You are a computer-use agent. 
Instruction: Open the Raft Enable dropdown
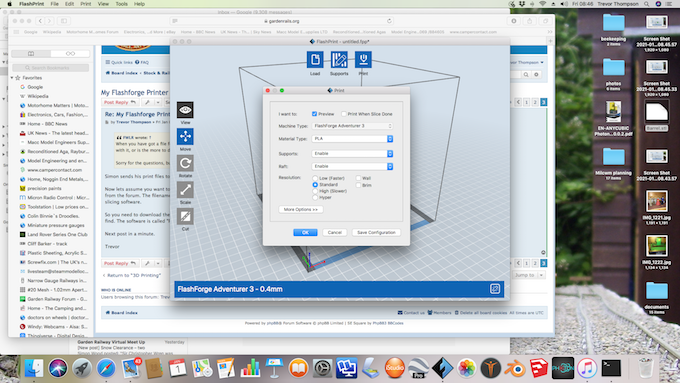pos(352,167)
